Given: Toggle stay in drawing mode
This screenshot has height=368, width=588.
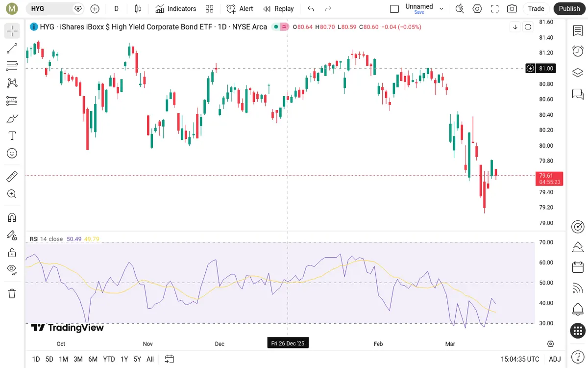Looking at the screenshot, I should tap(12, 235).
